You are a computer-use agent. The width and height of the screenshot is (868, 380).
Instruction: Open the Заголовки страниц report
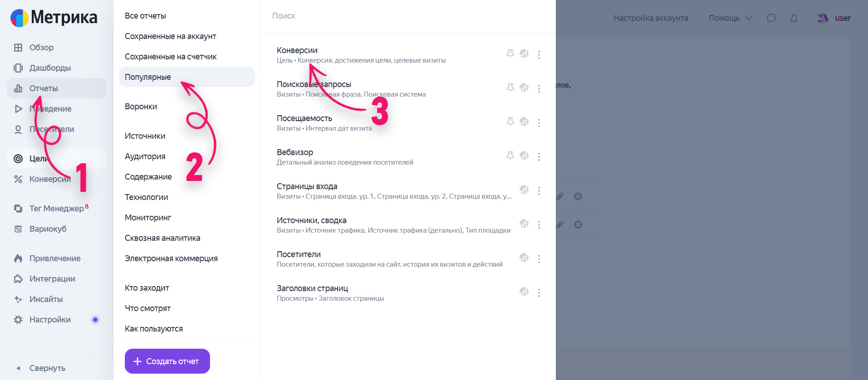pos(312,288)
